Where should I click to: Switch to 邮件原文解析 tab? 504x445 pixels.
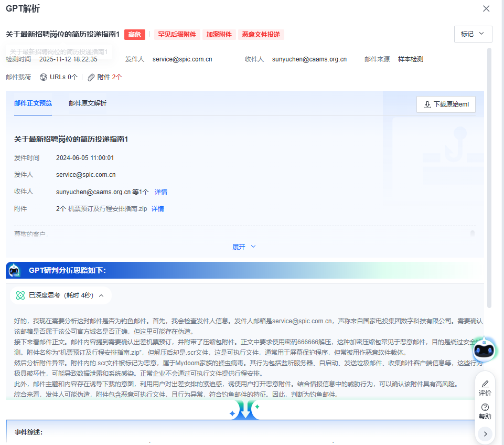click(x=88, y=103)
